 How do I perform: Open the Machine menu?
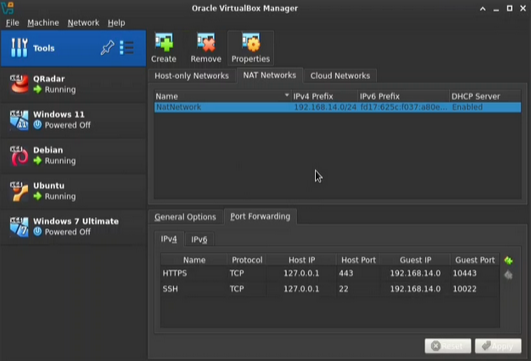tap(43, 23)
